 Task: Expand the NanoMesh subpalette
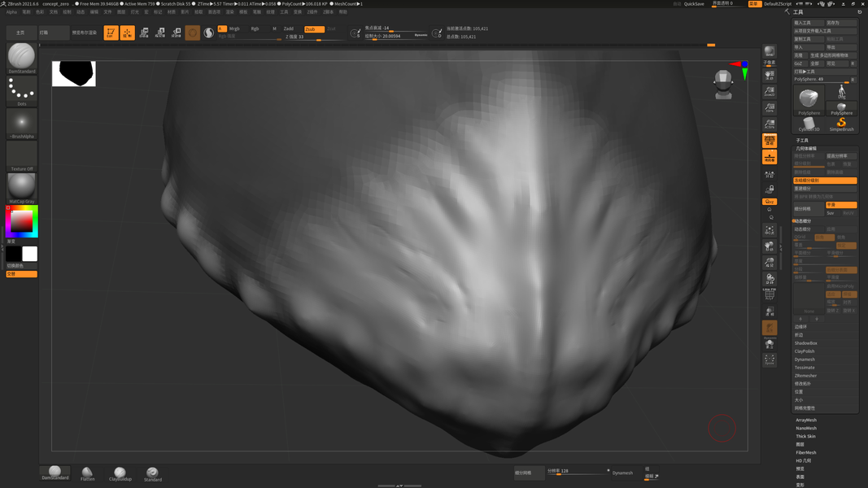point(806,429)
